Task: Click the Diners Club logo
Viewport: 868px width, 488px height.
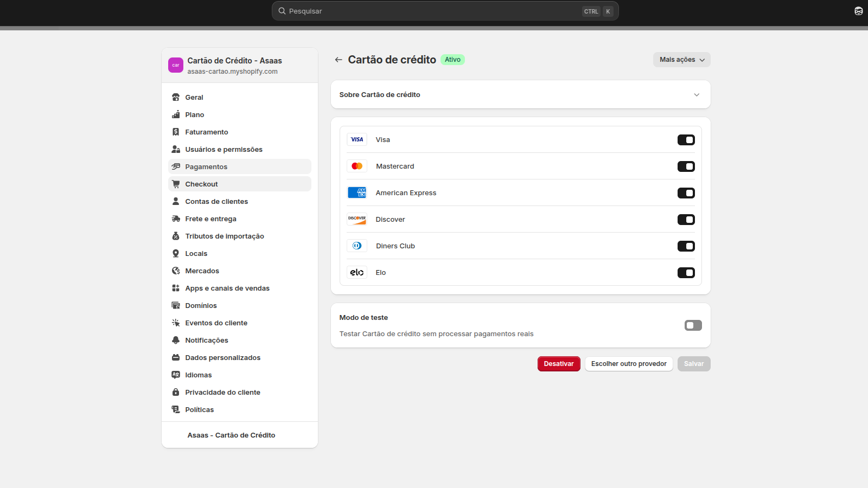Action: pyautogui.click(x=357, y=246)
